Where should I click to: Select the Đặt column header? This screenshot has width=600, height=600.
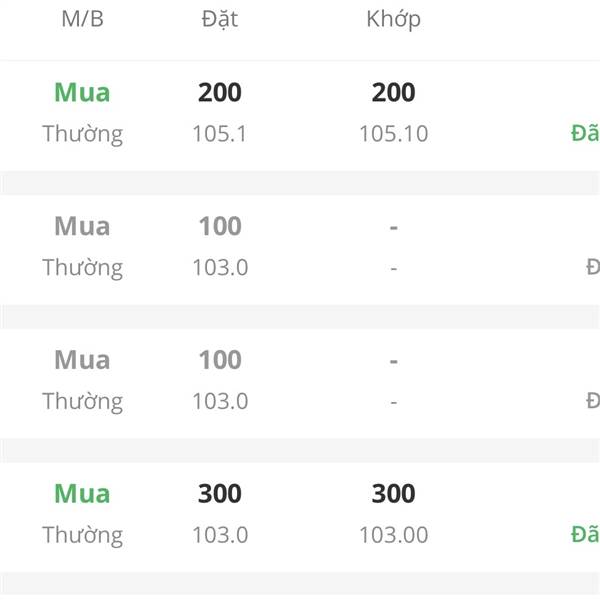[220, 19]
